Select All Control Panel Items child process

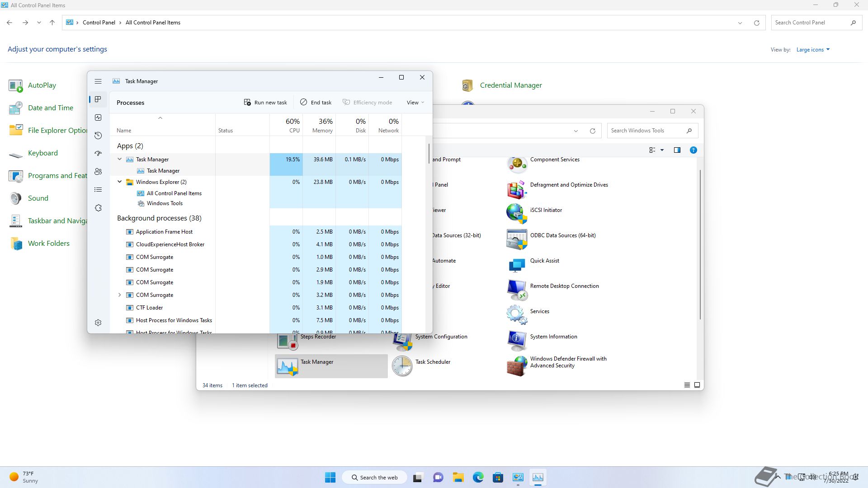174,193
